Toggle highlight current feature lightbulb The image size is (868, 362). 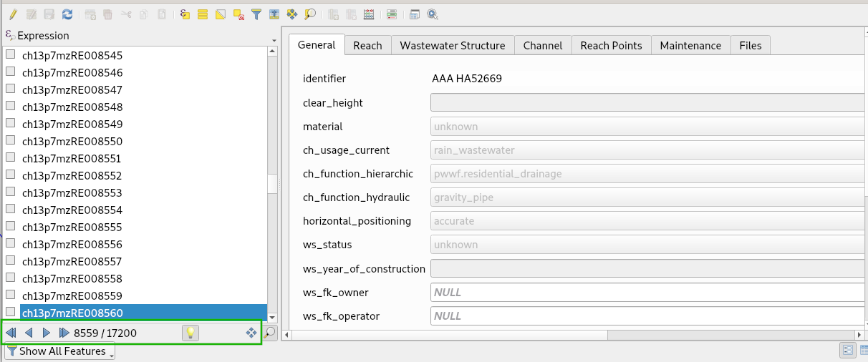pyautogui.click(x=190, y=333)
